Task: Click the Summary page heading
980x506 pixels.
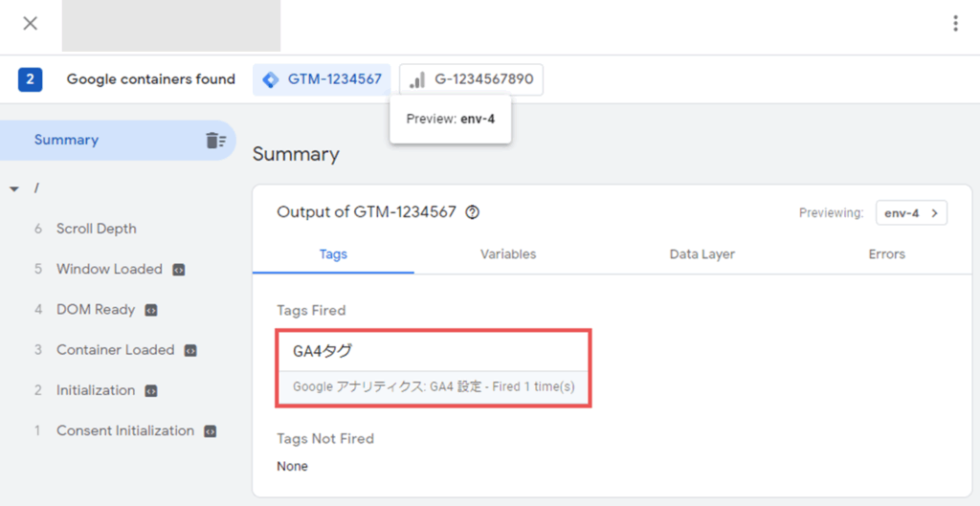Action: [x=296, y=154]
